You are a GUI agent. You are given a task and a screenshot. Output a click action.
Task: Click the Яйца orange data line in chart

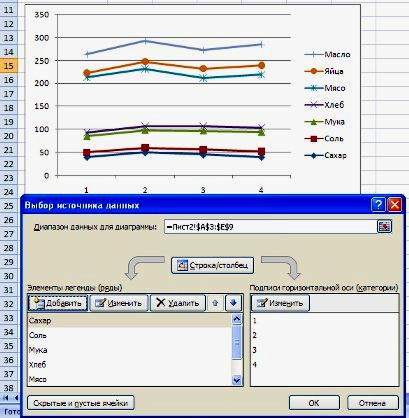tap(174, 65)
